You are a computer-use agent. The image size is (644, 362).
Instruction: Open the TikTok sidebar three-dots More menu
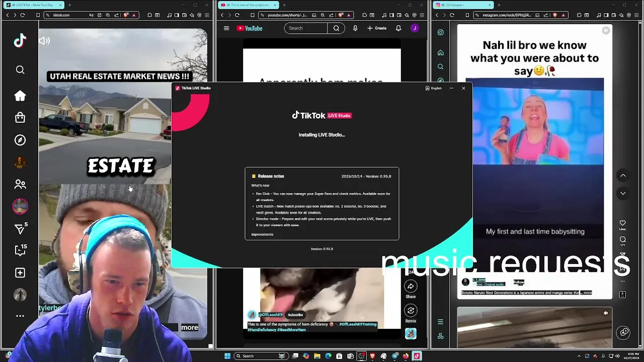pos(20,316)
